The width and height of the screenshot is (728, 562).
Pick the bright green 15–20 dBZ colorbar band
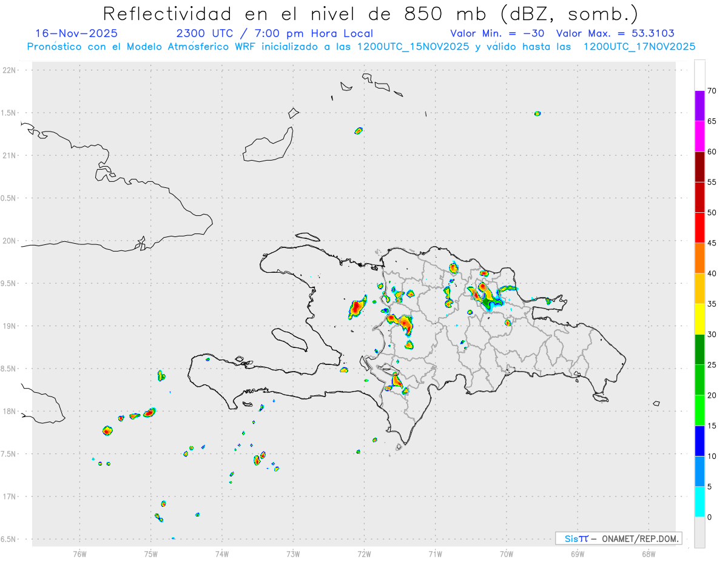tap(699, 410)
